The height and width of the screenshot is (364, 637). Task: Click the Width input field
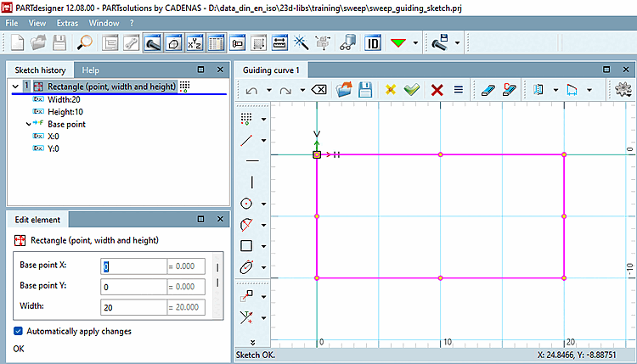click(x=133, y=308)
